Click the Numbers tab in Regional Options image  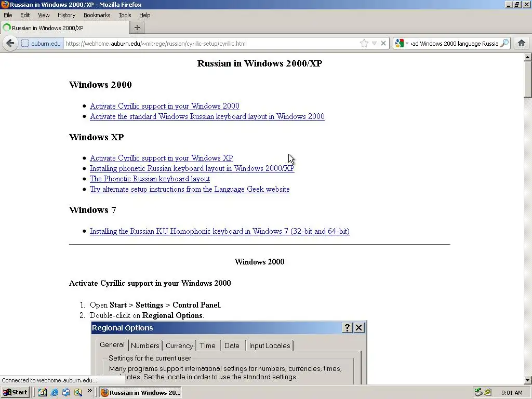click(145, 345)
